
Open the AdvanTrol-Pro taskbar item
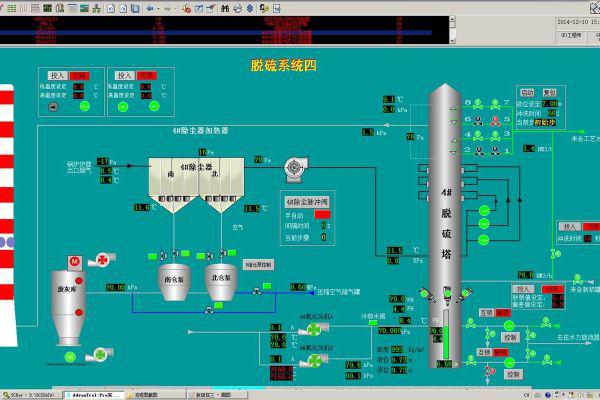(x=95, y=395)
